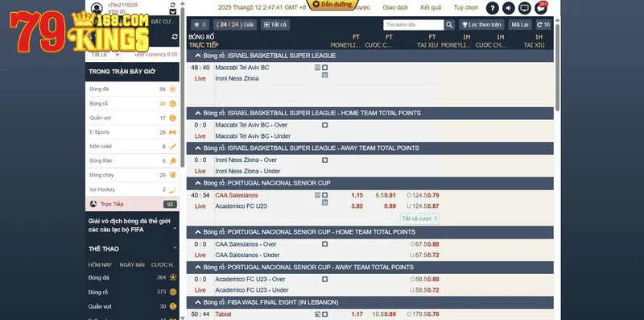This screenshot has width=644, height=320.
Task: Open the live TV monitor icon
Action: tap(525, 8)
